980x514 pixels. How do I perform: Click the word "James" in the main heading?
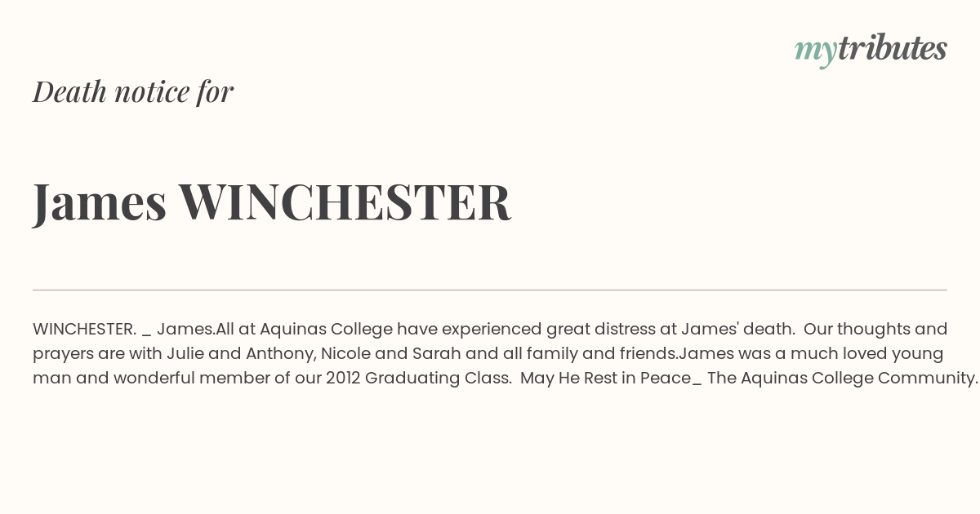[x=100, y=202]
